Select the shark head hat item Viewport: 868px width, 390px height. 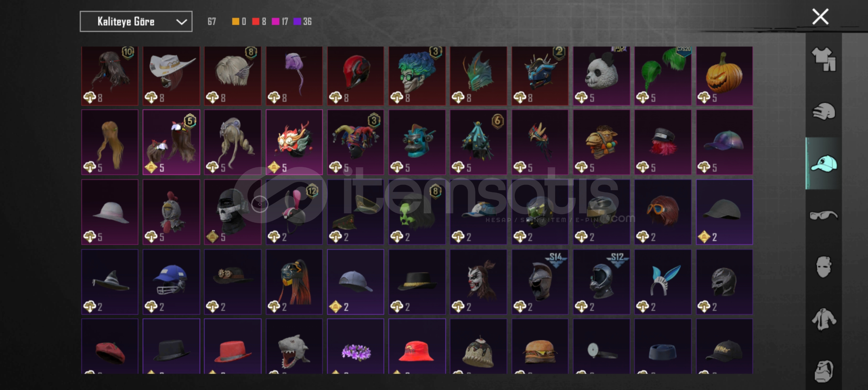pyautogui.click(x=294, y=346)
